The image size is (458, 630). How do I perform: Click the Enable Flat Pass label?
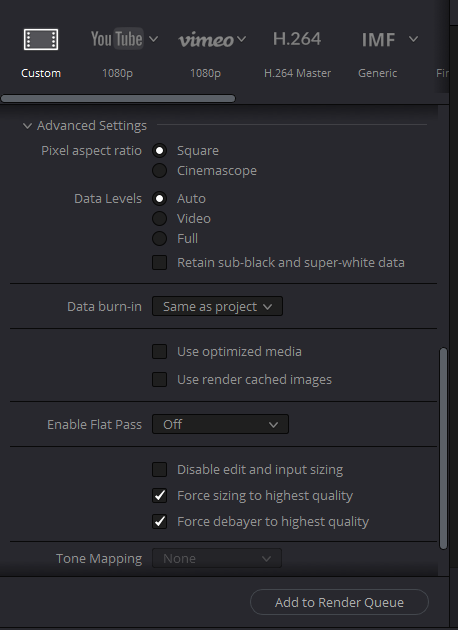94,425
